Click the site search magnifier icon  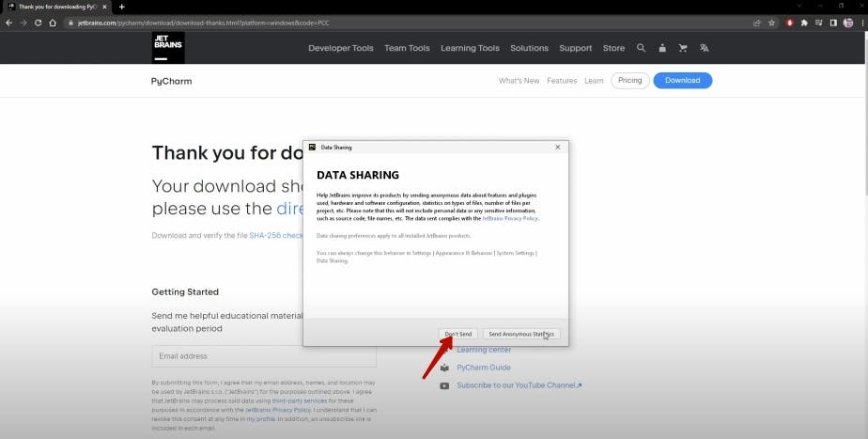tap(641, 48)
